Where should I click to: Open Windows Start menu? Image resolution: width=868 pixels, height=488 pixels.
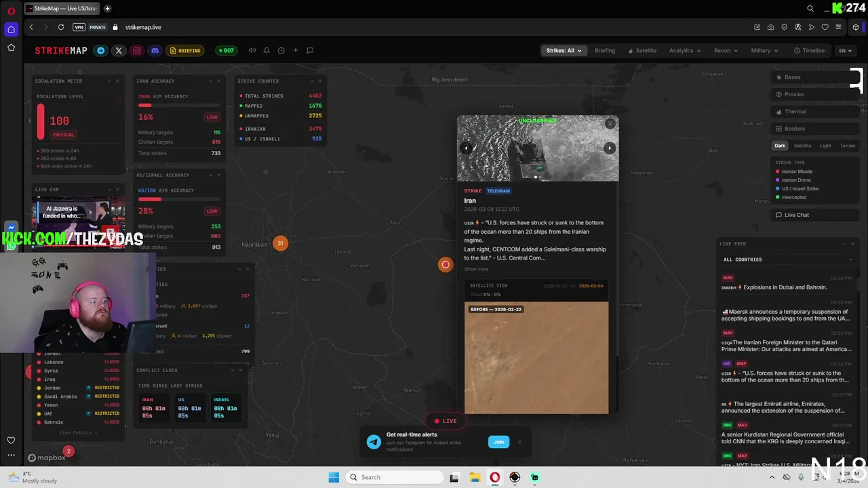(334, 477)
